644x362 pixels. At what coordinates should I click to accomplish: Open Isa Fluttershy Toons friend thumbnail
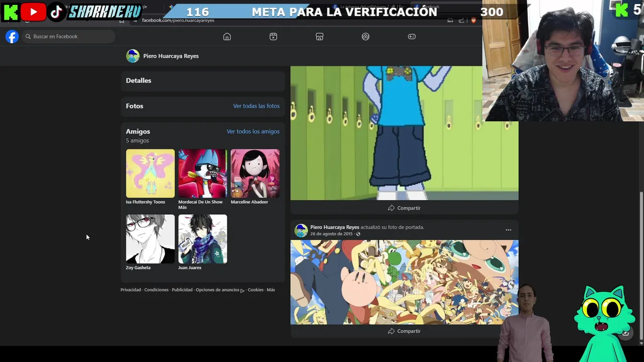coord(150,173)
